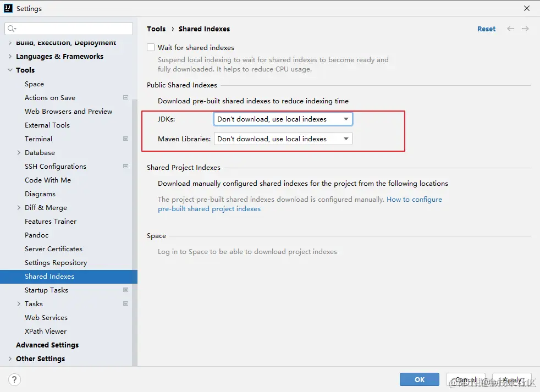Image resolution: width=540 pixels, height=392 pixels.
Task: Close the Settings dialog window
Action: tap(527, 8)
